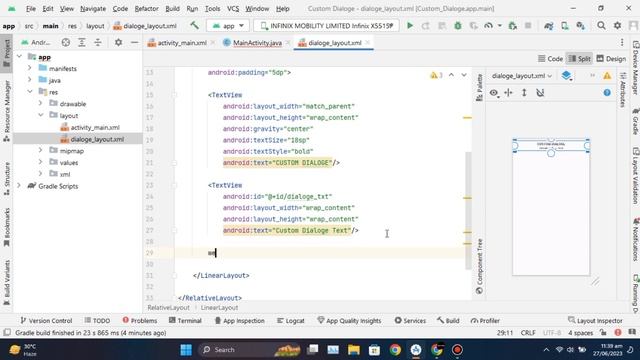Open Device Manager phone icon in toolbar

564,25
